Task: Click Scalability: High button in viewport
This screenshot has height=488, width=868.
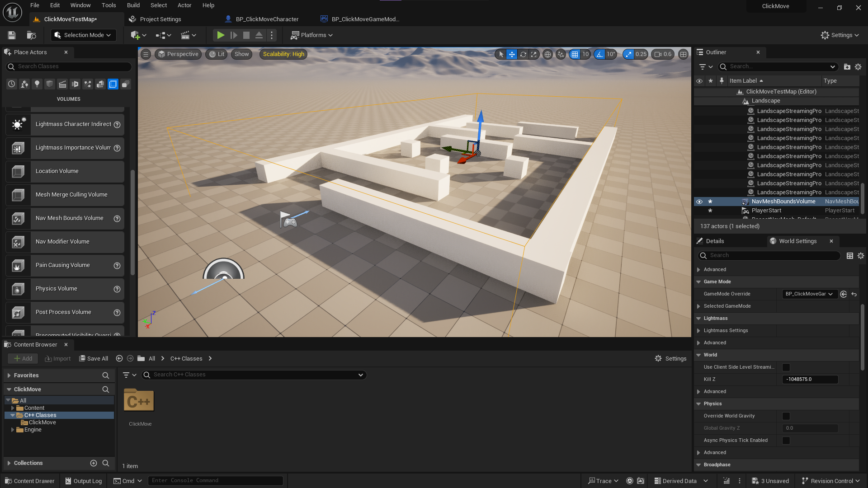Action: click(283, 54)
